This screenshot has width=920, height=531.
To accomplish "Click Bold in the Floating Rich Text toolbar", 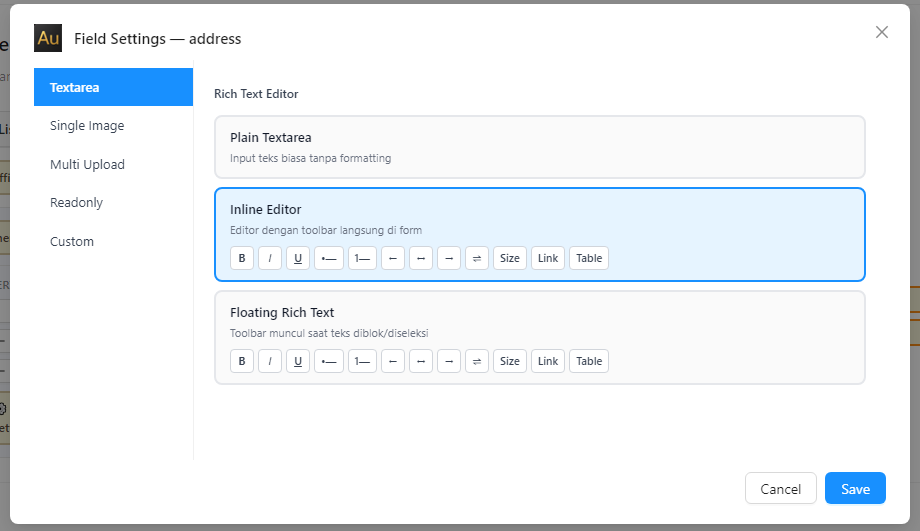I will pos(242,361).
